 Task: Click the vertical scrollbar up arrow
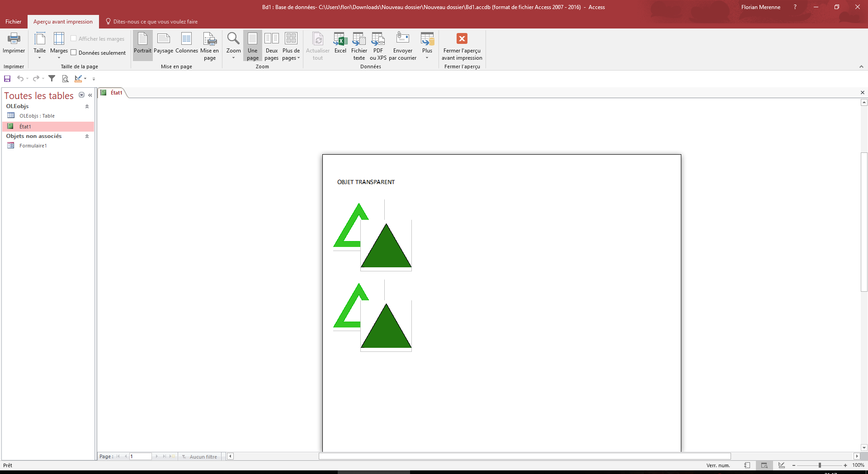pyautogui.click(x=864, y=103)
